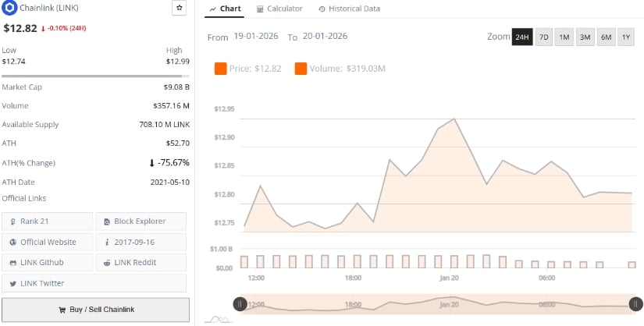The width and height of the screenshot is (644, 326).
Task: Open the Chart tab
Action: point(226,9)
